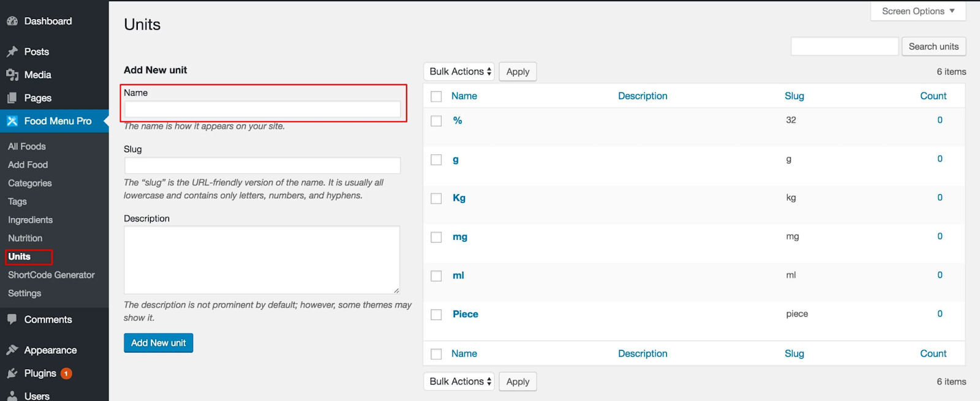Click the Posts pushpin icon
The width and height of the screenshot is (980, 401).
12,52
